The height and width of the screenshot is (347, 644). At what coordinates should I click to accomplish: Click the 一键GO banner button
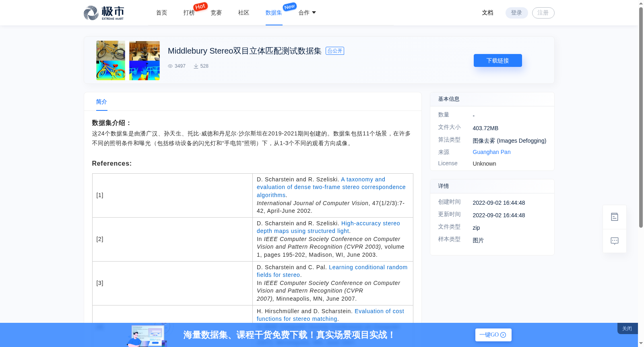coord(493,335)
